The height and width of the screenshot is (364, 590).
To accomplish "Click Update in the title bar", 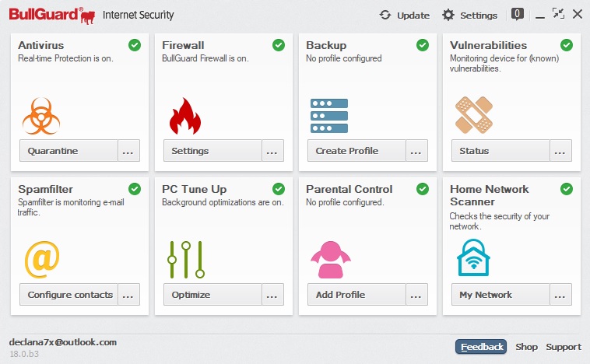I will (405, 15).
